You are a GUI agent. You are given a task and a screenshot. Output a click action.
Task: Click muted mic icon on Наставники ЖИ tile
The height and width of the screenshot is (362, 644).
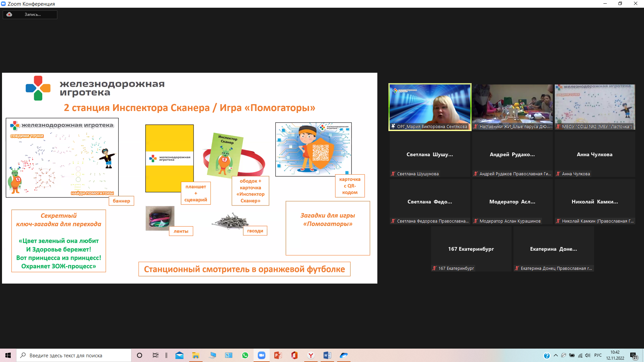click(x=476, y=126)
